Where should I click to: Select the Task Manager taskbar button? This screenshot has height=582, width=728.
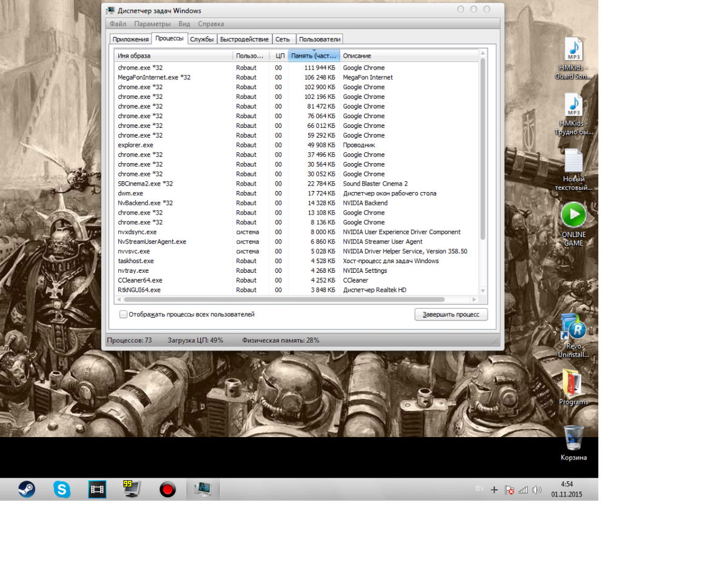point(203,489)
